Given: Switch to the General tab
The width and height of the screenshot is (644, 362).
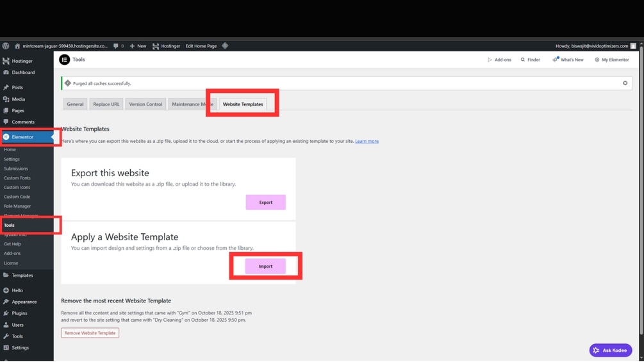Looking at the screenshot, I should click(75, 104).
